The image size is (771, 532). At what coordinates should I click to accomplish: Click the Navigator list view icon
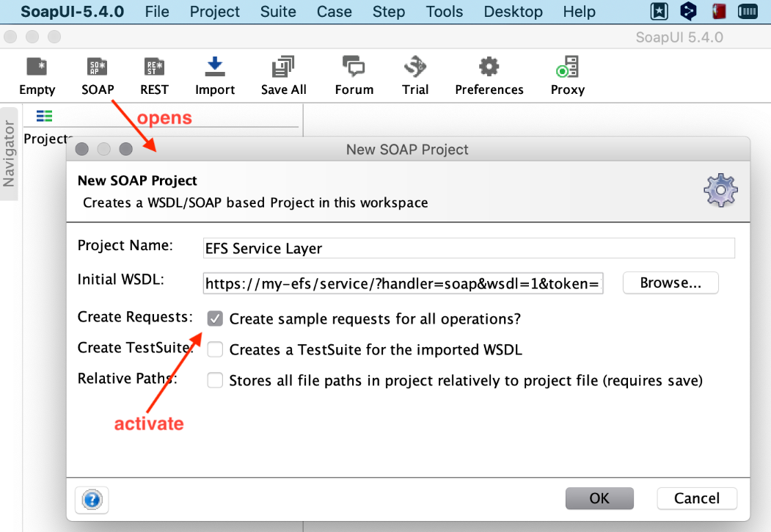(x=44, y=116)
